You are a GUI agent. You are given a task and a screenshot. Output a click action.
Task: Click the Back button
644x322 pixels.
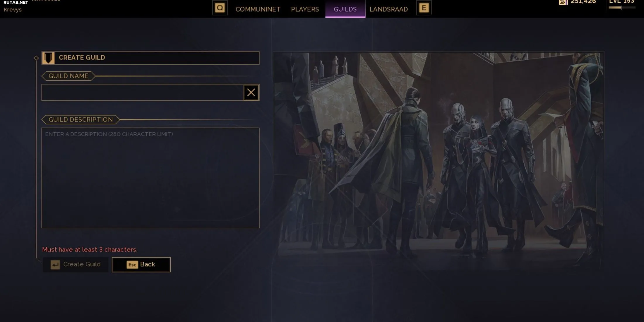[141, 265]
